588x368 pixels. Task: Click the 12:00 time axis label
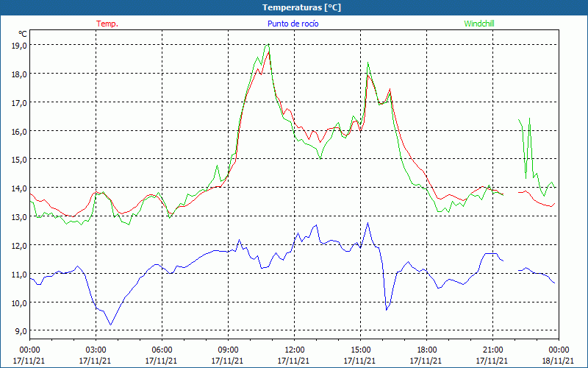click(x=295, y=350)
